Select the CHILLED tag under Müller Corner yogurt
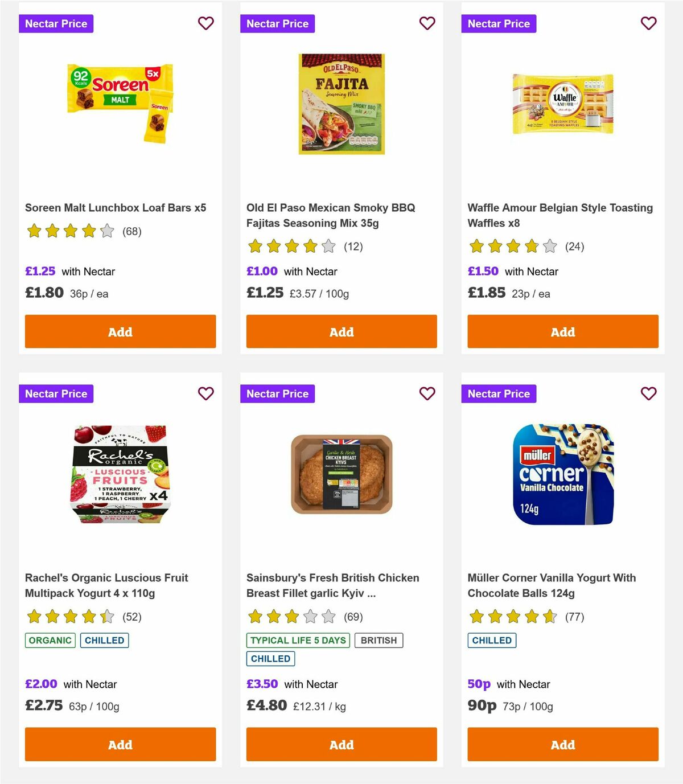 click(x=492, y=640)
